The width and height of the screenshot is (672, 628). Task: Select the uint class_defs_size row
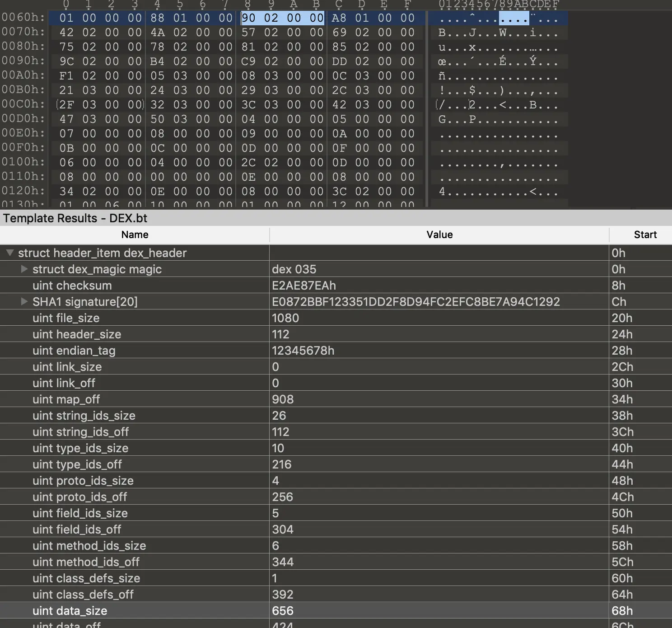coord(336,578)
